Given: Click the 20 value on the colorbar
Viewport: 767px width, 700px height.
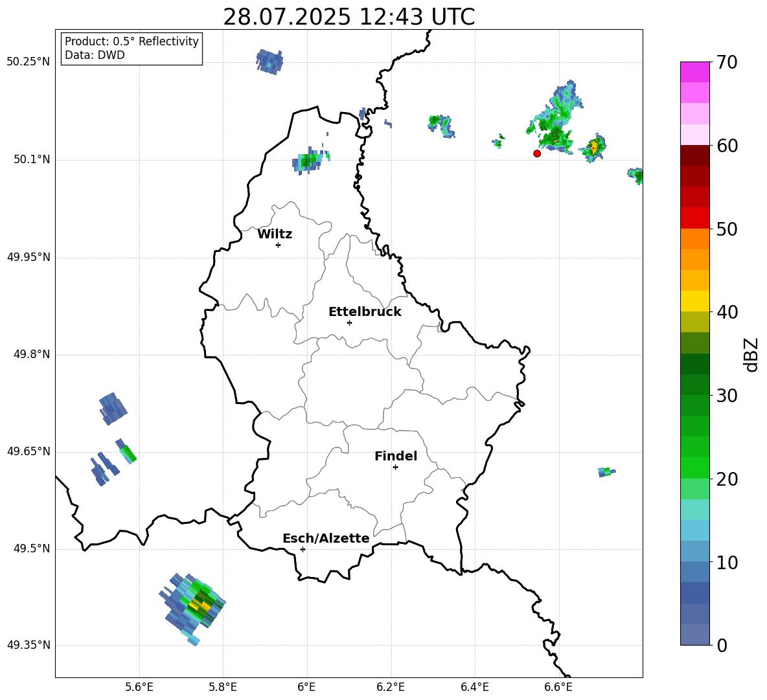Looking at the screenshot, I should (727, 479).
